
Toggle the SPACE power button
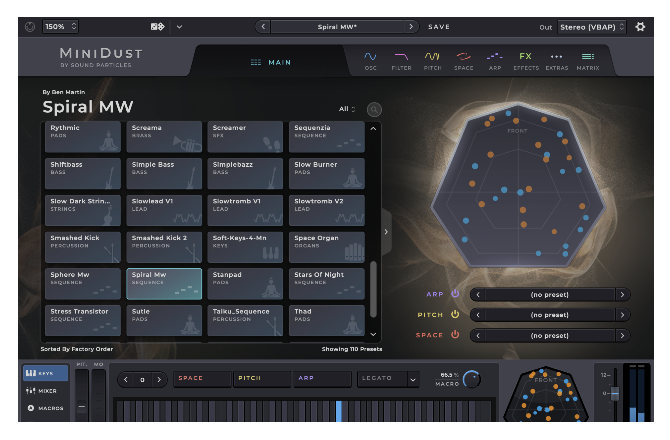tap(455, 335)
